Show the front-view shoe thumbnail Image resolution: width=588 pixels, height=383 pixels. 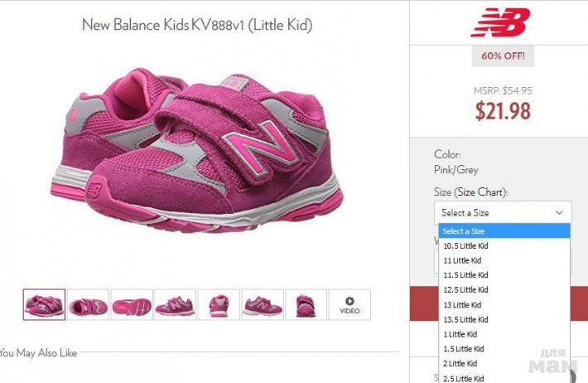(306, 305)
